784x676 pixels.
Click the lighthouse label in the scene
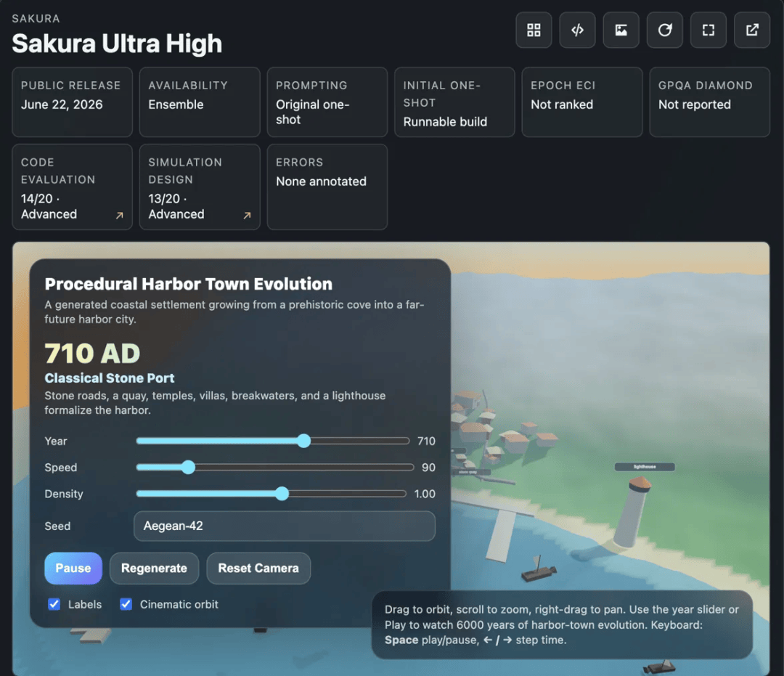[x=645, y=466]
